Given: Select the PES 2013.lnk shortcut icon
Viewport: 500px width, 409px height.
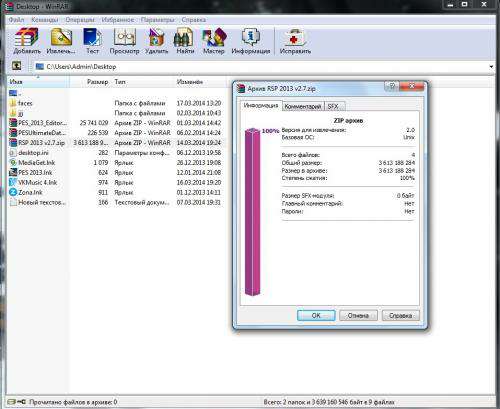Looking at the screenshot, I should (x=13, y=172).
